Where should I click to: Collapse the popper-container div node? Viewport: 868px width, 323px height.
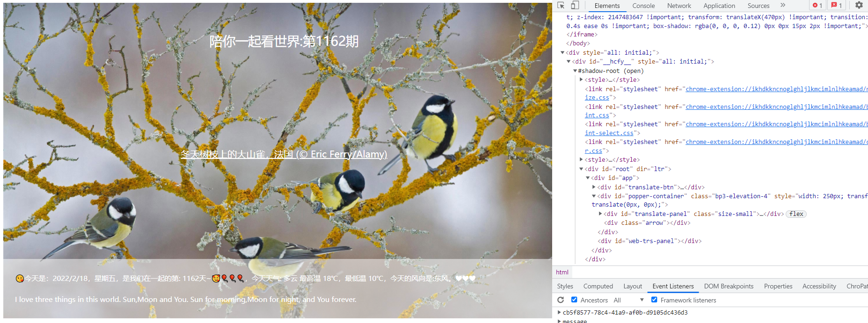(594, 196)
